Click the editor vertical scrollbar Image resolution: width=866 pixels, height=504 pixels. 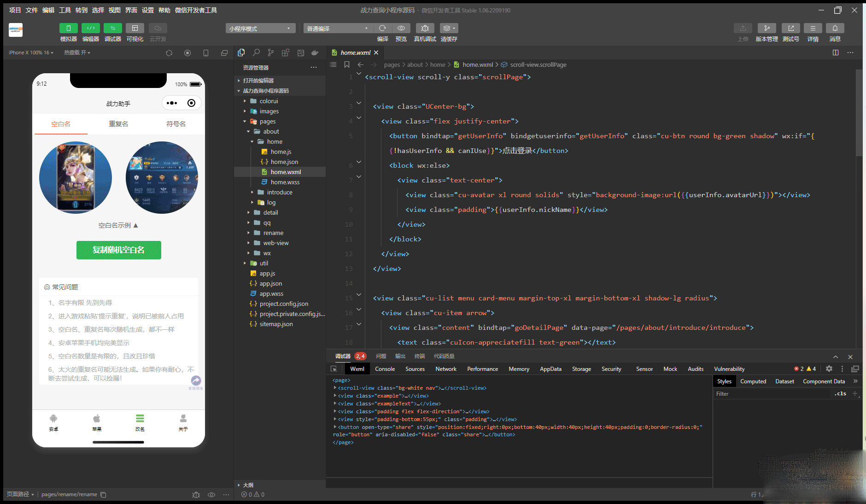click(x=859, y=113)
